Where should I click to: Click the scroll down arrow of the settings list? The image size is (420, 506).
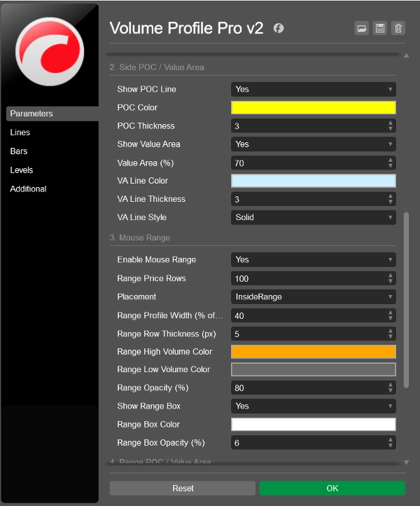pos(407,463)
